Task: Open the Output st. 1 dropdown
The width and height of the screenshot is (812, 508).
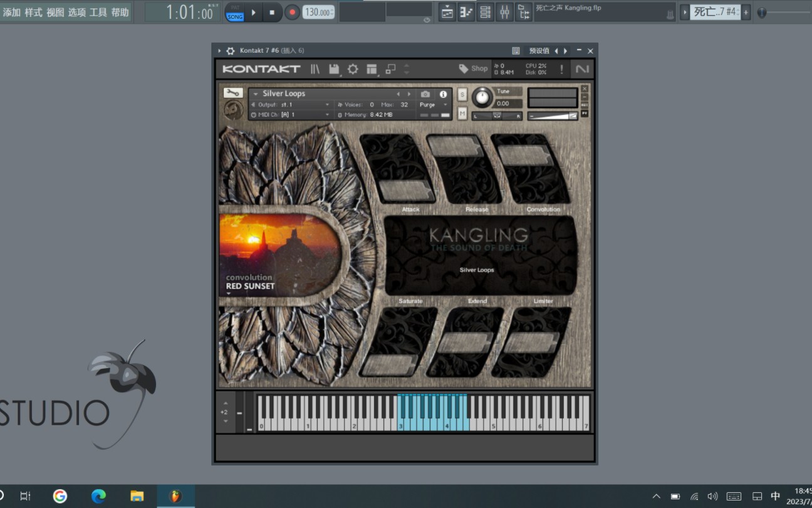Action: click(x=291, y=105)
